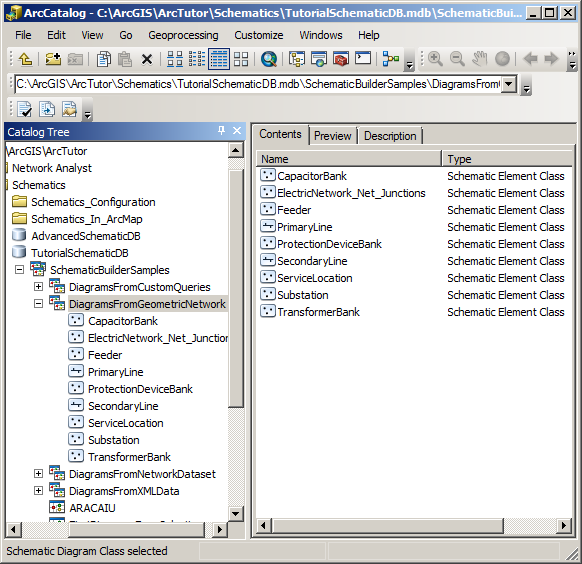Click the Export Metadata toolbar icon
Image resolution: width=582 pixels, height=564 pixels.
tap(47, 109)
